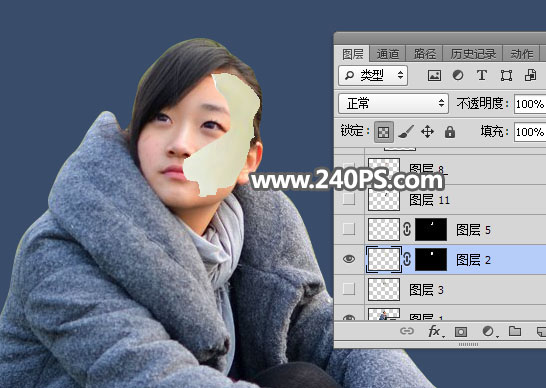Image resolution: width=546 pixels, height=388 pixels.
Task: Switch to the 动作 tab
Action: (x=521, y=54)
